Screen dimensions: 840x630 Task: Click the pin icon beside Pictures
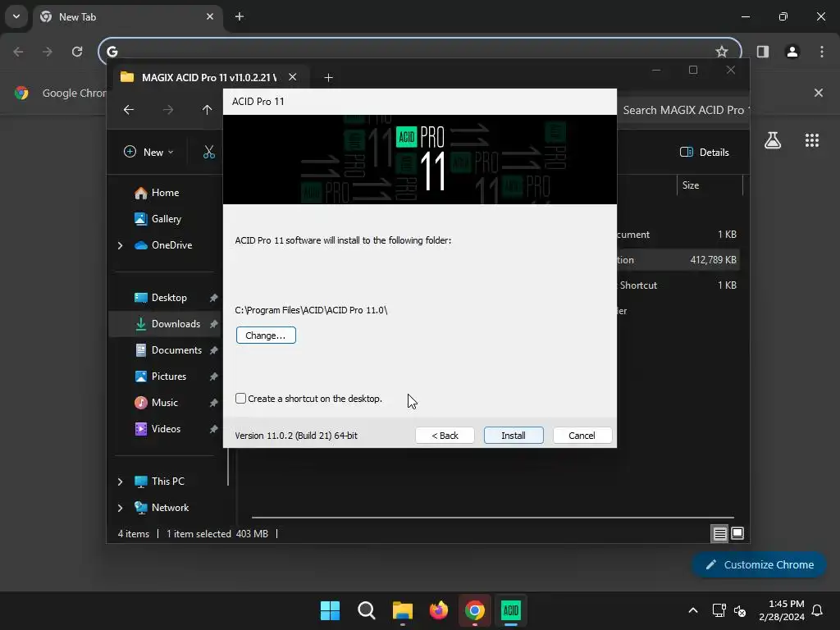[x=213, y=377]
